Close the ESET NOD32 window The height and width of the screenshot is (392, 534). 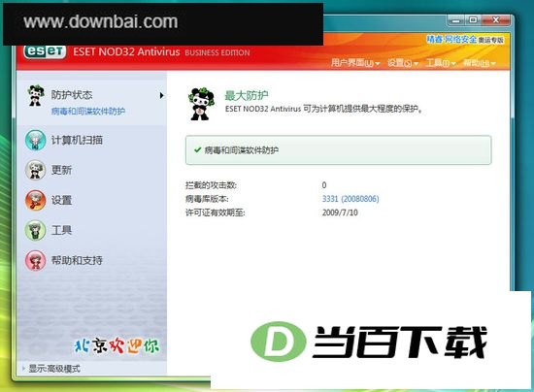[496, 20]
